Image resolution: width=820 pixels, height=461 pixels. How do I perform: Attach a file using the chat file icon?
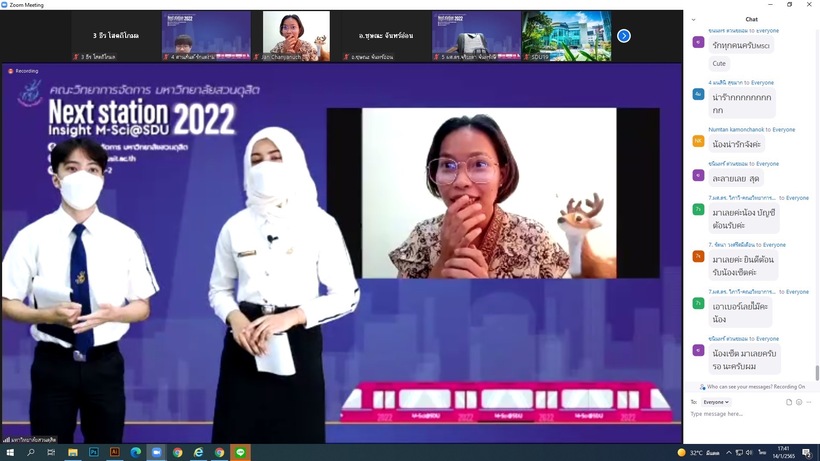tap(789, 402)
